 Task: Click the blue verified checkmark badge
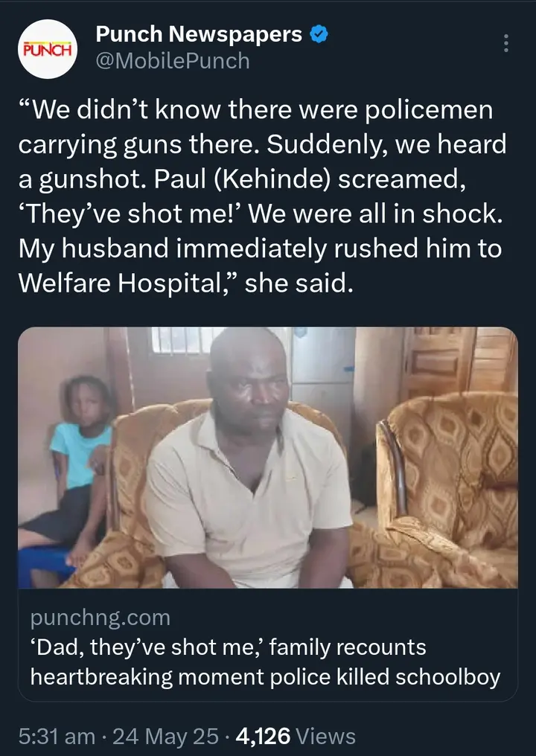(x=319, y=35)
